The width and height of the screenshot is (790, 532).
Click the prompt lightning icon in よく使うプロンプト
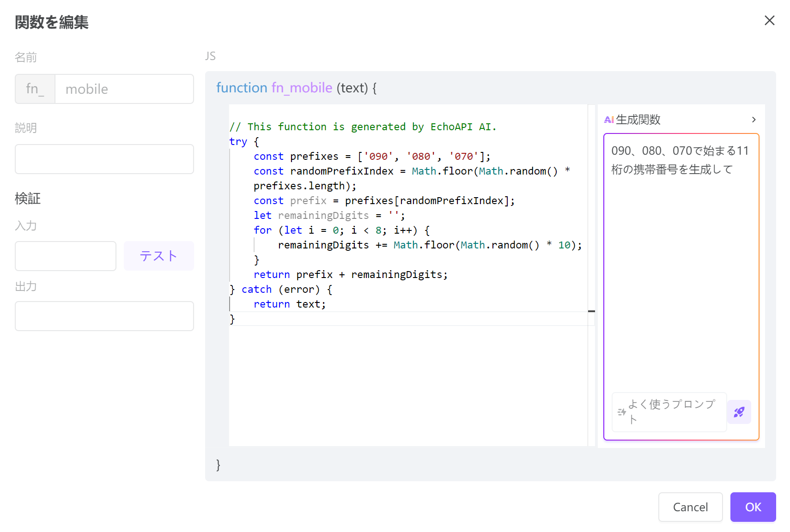click(x=621, y=412)
